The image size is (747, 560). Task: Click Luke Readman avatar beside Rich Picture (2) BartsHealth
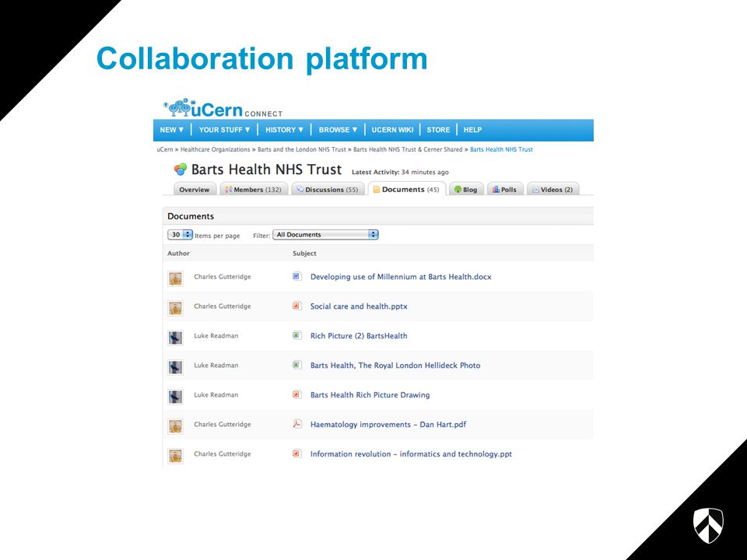pos(175,338)
